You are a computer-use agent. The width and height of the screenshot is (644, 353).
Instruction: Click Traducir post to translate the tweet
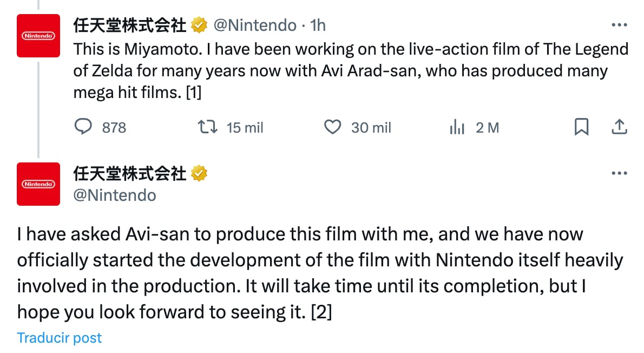coord(59,337)
